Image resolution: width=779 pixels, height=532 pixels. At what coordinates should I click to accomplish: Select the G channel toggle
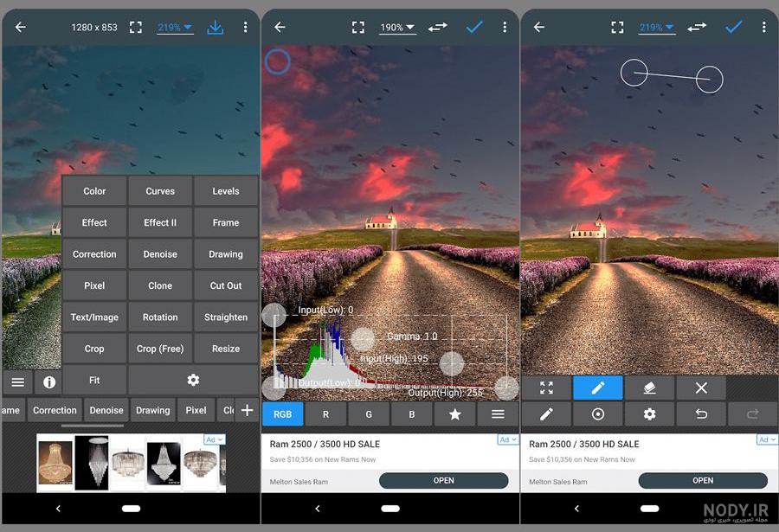pyautogui.click(x=369, y=414)
